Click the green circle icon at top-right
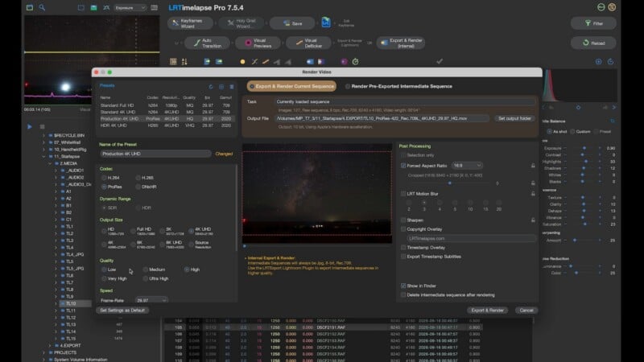 pos(601,7)
